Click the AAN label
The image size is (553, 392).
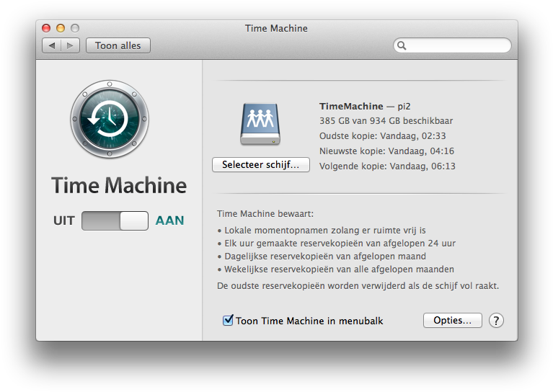click(169, 220)
